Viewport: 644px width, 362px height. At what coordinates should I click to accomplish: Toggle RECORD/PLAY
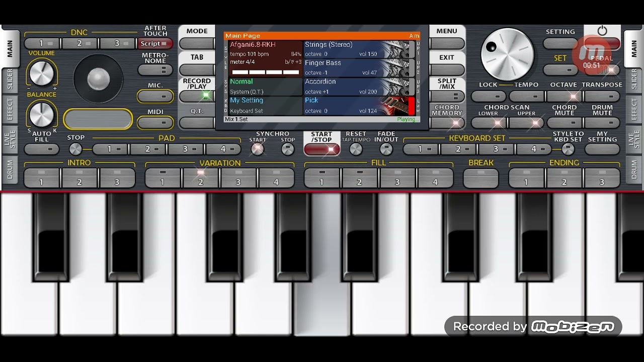point(197,96)
